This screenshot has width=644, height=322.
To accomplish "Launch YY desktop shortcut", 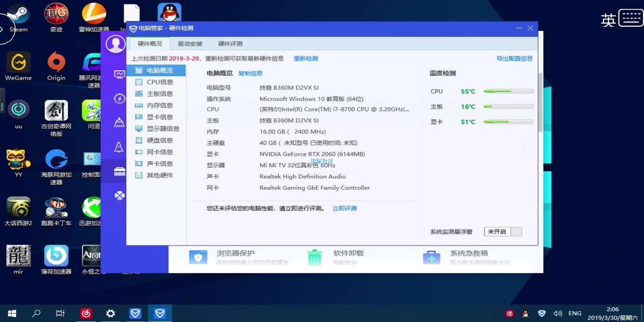I will [x=18, y=163].
